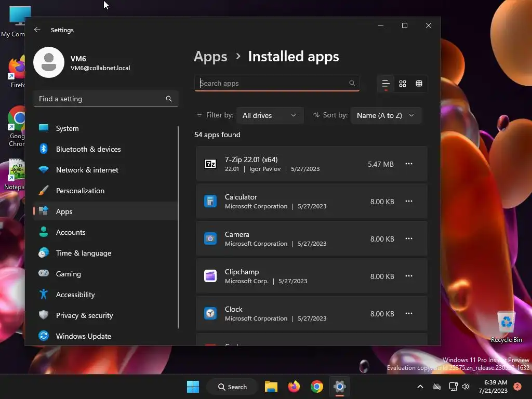Click the 7-Zip app icon
Viewport: 532px width, 399px height.
(x=210, y=164)
